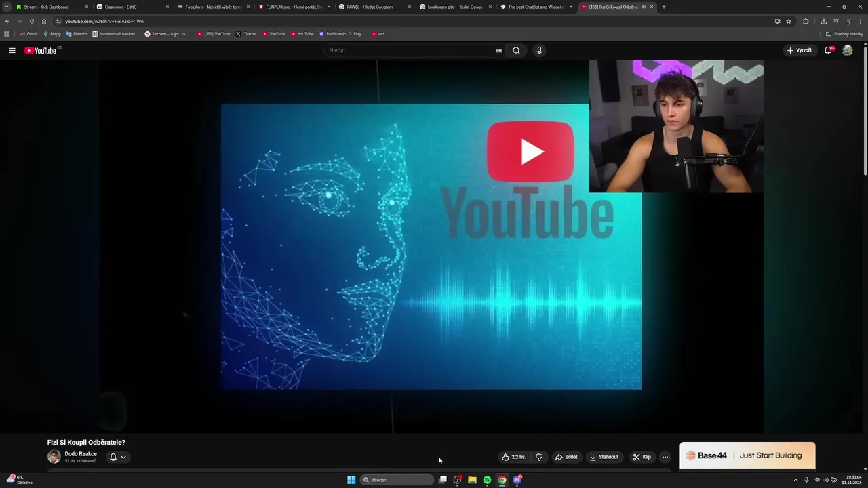Open the Twitter bookmark
This screenshot has width=868, height=488.
tap(246, 34)
